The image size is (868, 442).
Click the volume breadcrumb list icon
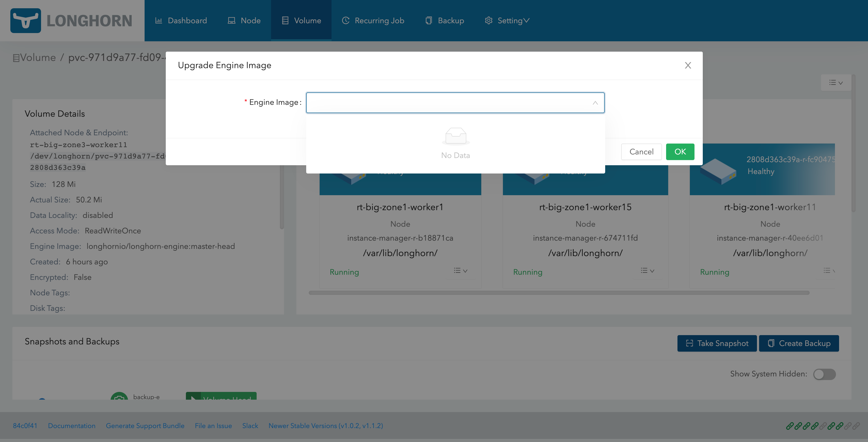pyautogui.click(x=16, y=58)
